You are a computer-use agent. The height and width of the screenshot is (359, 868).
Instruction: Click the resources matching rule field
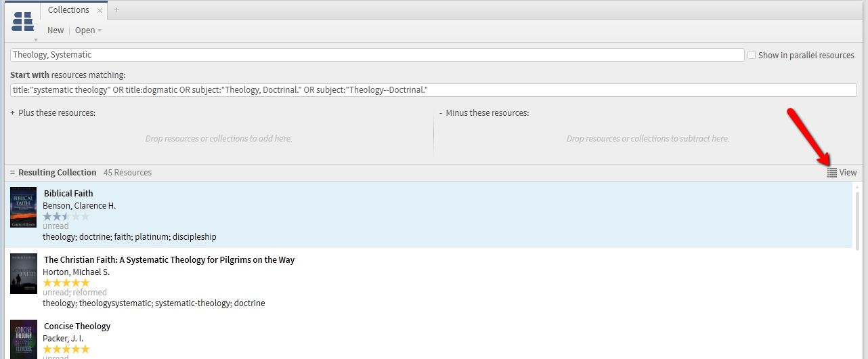pos(434,90)
